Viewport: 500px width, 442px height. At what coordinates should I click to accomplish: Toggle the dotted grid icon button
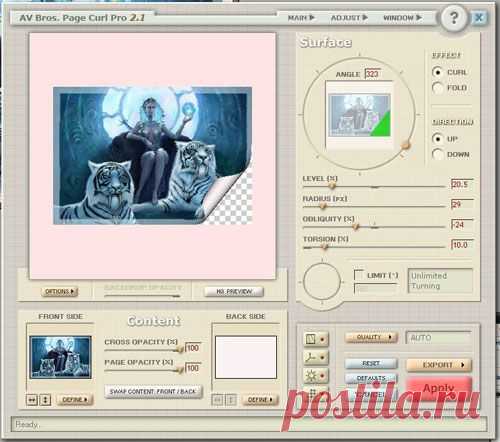[316, 393]
